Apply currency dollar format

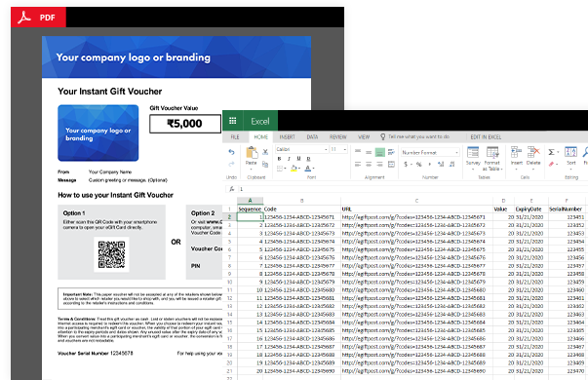click(406, 164)
